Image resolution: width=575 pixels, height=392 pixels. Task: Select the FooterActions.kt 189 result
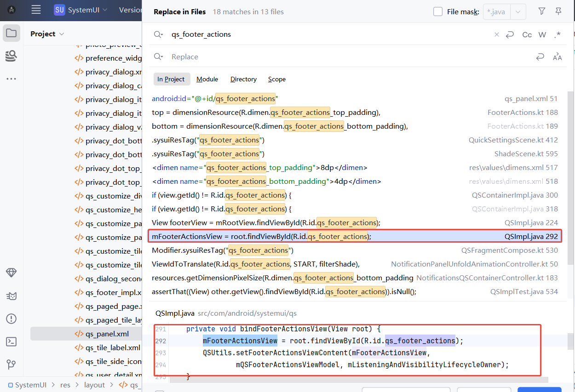pyautogui.click(x=355, y=126)
